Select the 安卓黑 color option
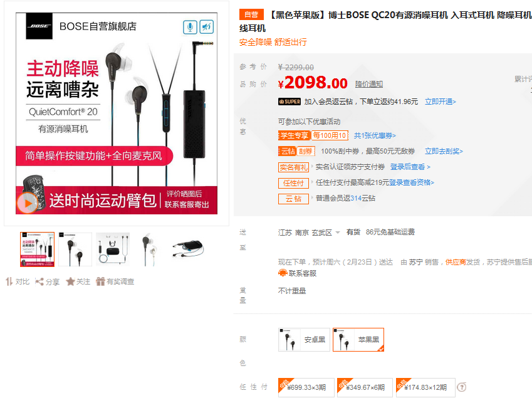This screenshot has width=532, height=398. click(x=304, y=340)
